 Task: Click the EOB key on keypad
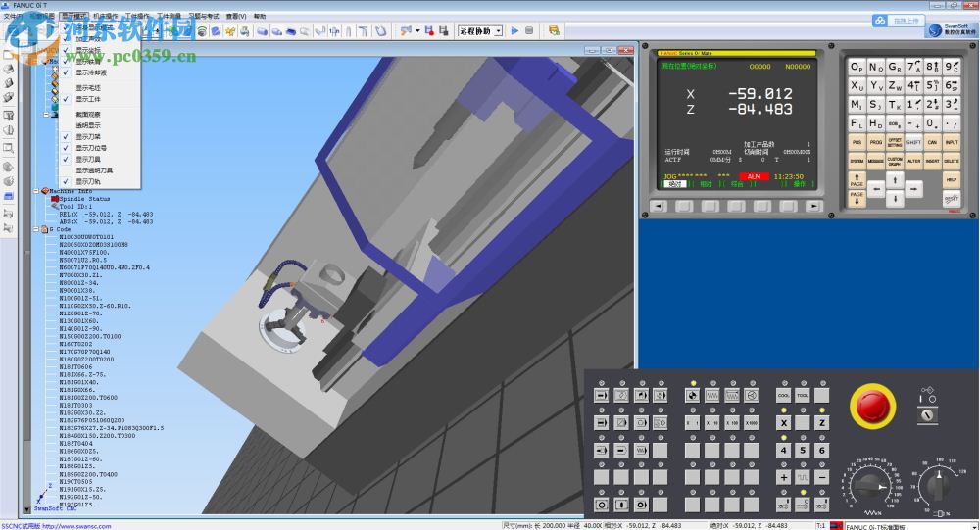coord(895,123)
